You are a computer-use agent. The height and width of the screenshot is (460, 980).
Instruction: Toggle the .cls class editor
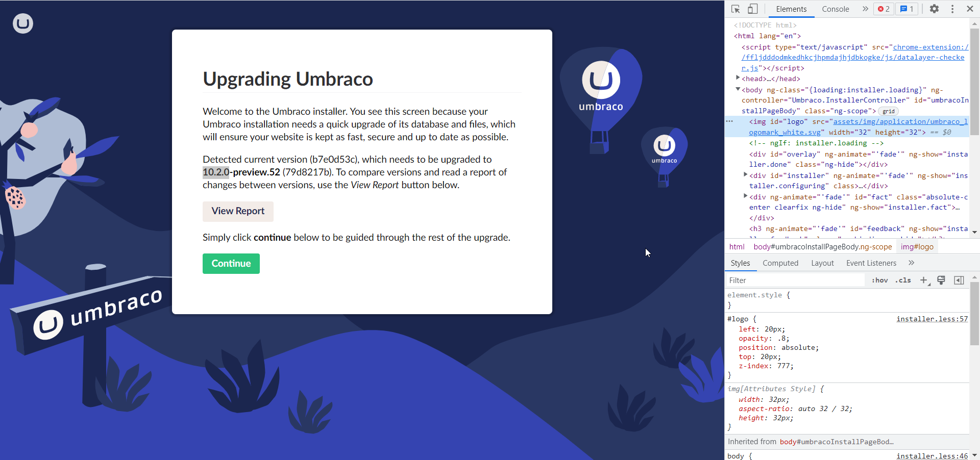pos(903,280)
